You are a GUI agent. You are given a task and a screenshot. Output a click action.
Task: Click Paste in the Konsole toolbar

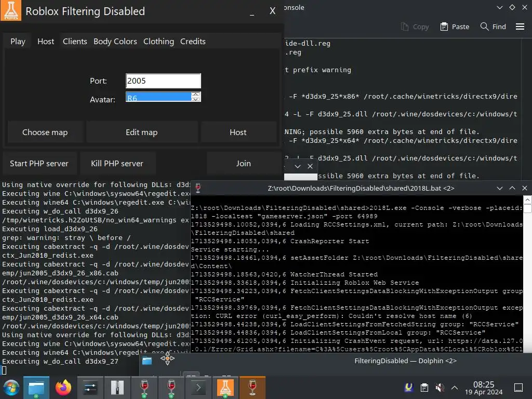point(455,27)
